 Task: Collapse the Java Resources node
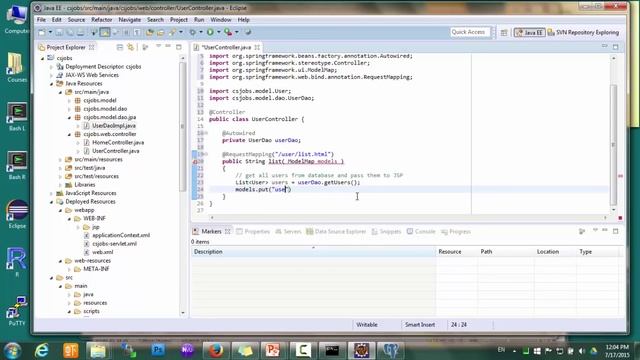pyautogui.click(x=51, y=84)
